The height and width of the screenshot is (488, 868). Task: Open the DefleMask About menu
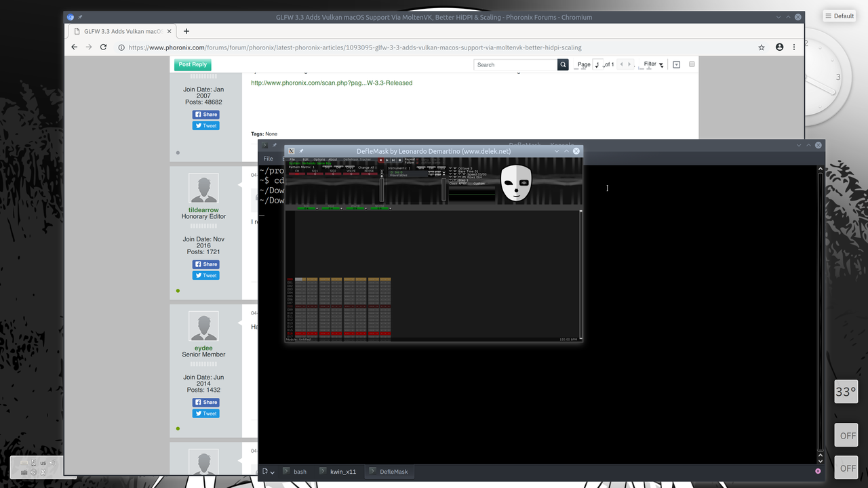coord(333,159)
